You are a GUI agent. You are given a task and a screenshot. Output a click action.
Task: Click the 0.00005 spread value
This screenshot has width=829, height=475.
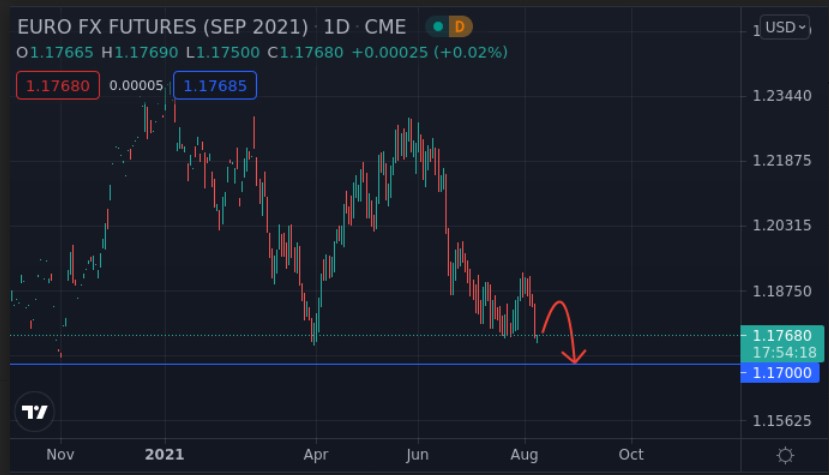pyautogui.click(x=136, y=86)
